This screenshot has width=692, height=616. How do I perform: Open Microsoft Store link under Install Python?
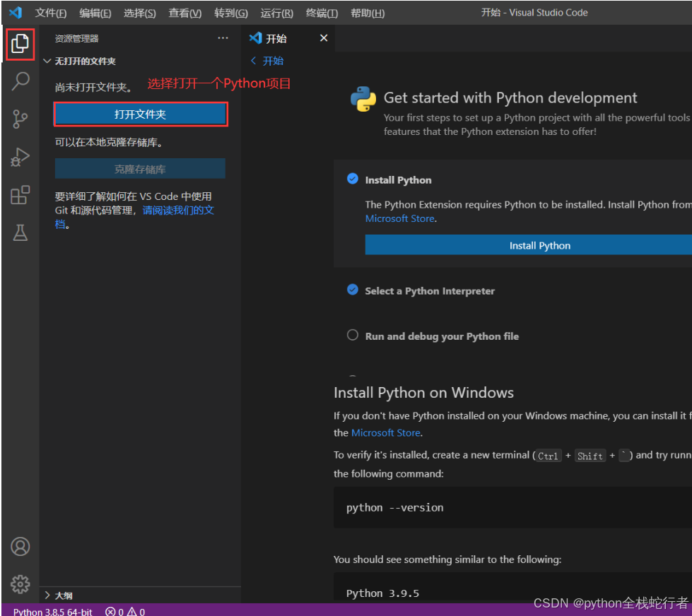pyautogui.click(x=399, y=219)
